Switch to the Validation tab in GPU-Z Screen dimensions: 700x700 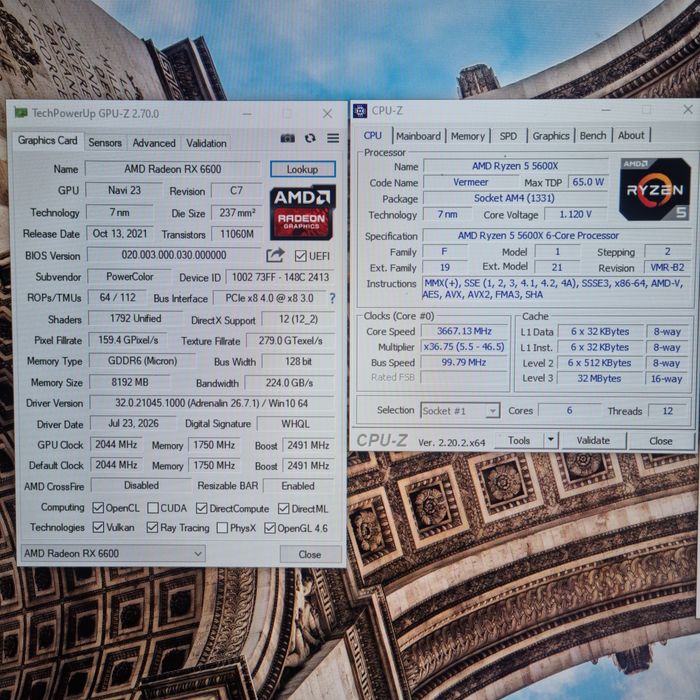point(206,143)
